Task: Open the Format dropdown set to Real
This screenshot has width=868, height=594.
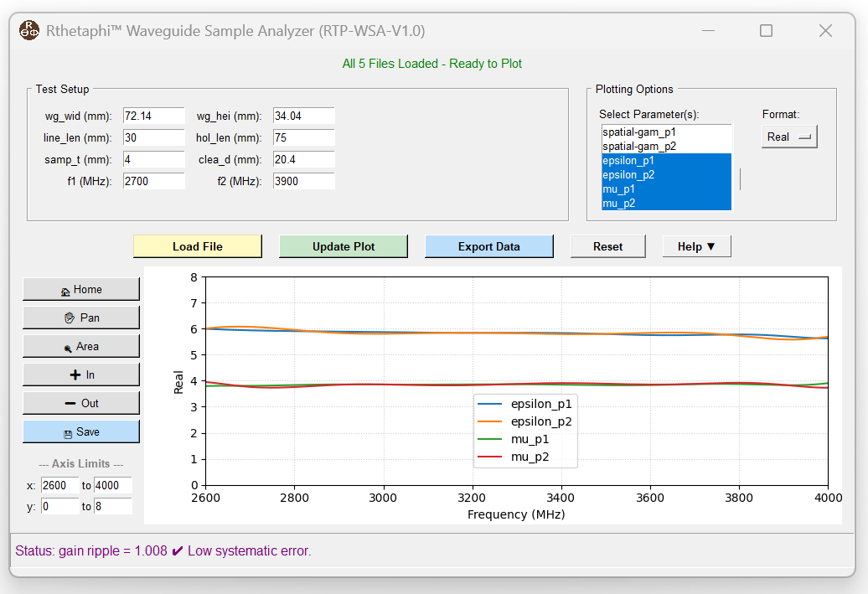Action: (x=789, y=137)
